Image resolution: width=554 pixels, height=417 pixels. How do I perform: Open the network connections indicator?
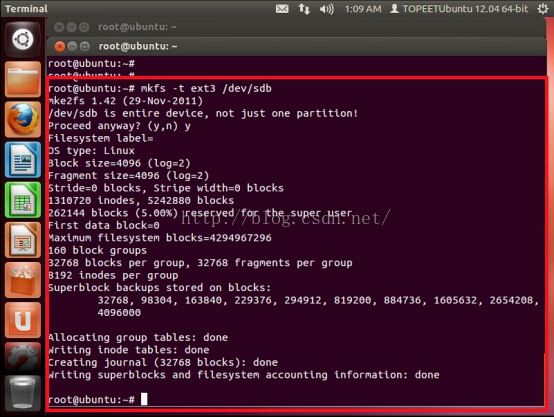(x=304, y=9)
